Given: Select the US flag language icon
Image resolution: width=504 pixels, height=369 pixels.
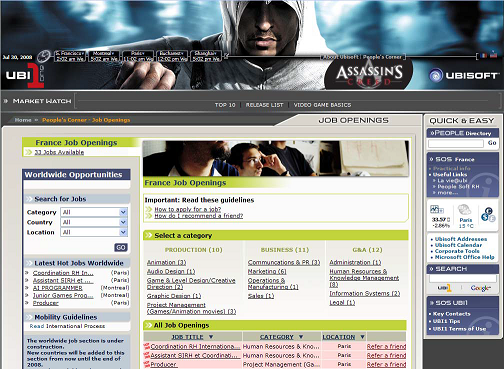Looking at the screenshot, I should point(493,55).
